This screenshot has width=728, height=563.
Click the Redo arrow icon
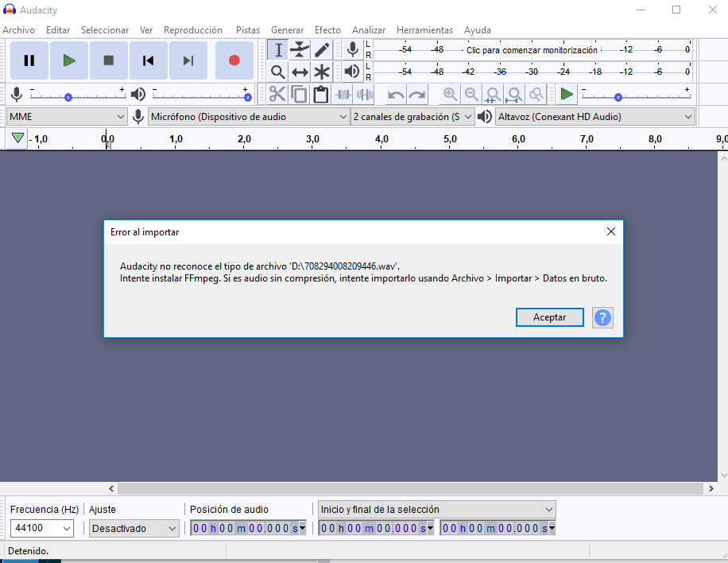click(417, 95)
